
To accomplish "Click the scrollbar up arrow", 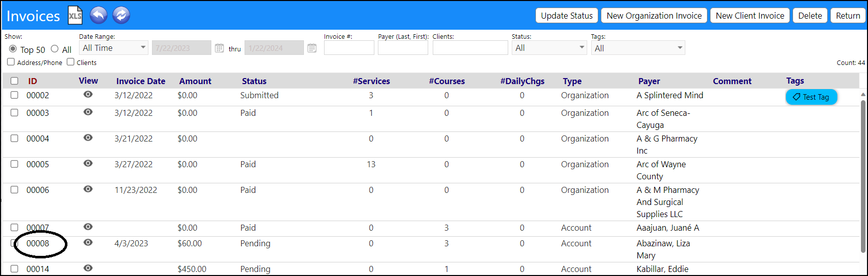I will click(863, 94).
